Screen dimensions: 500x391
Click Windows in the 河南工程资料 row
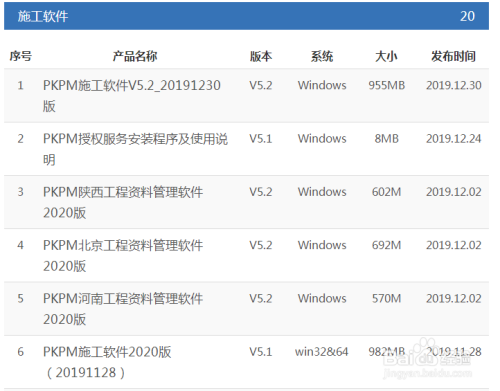(322, 298)
